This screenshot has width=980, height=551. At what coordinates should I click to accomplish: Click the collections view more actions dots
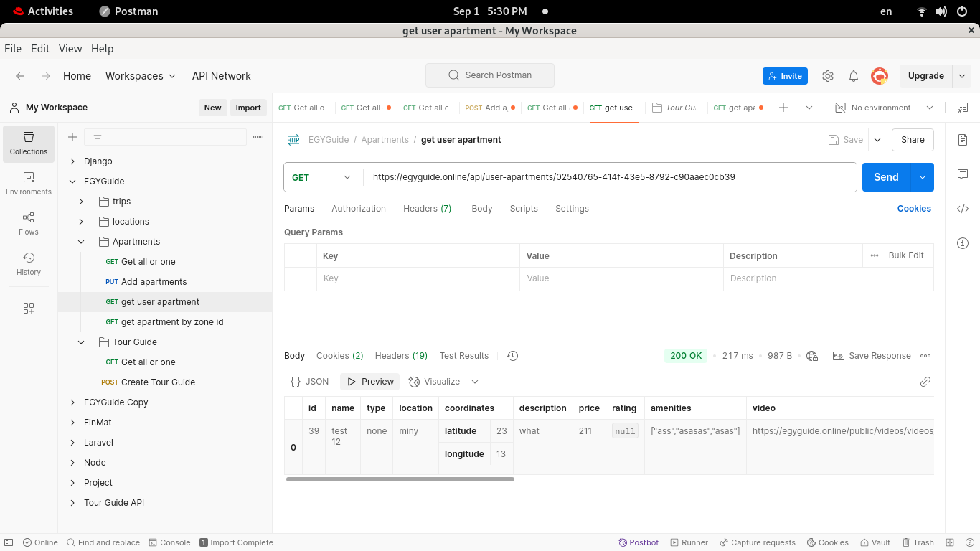(x=258, y=137)
